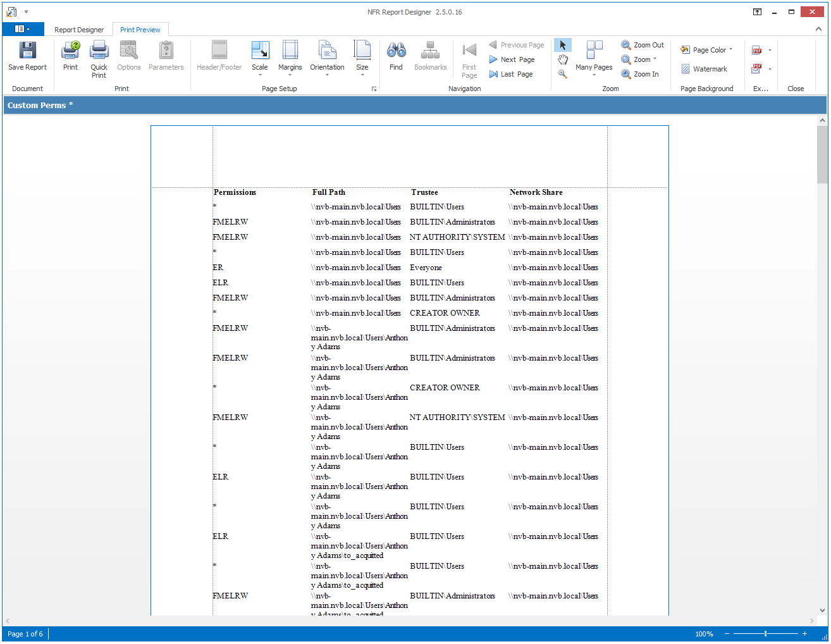Open the Export to PDF dropdown arrow
The height and width of the screenshot is (644, 831).
770,50
